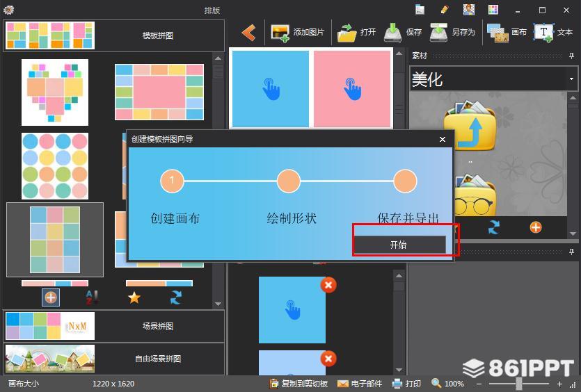Open the 场景拼图 scene collage section
Viewport: 581px width, 392px height.
pos(113,326)
